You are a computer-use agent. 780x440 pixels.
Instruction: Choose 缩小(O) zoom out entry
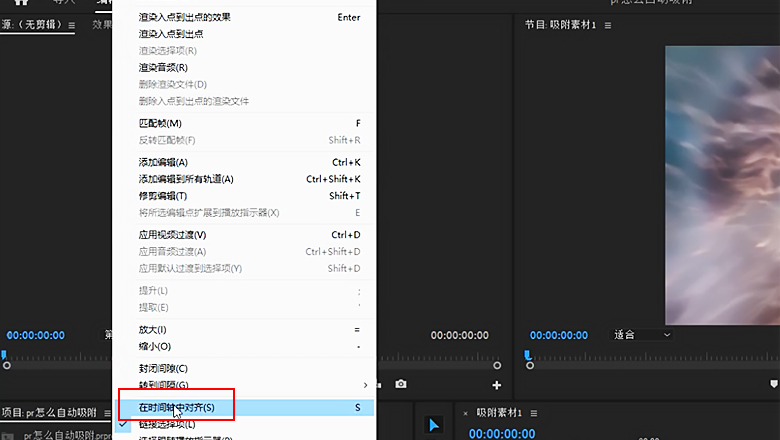pyautogui.click(x=244, y=347)
